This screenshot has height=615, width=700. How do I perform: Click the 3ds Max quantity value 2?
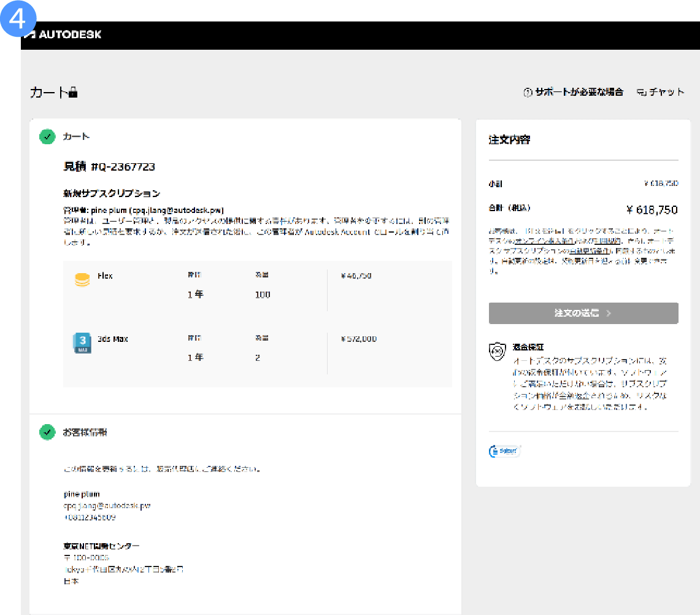258,358
